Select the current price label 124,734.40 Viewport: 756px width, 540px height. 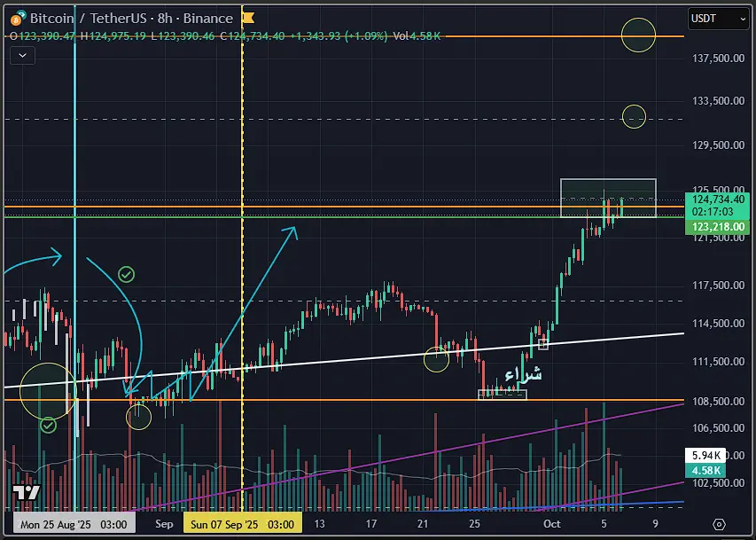(718, 200)
